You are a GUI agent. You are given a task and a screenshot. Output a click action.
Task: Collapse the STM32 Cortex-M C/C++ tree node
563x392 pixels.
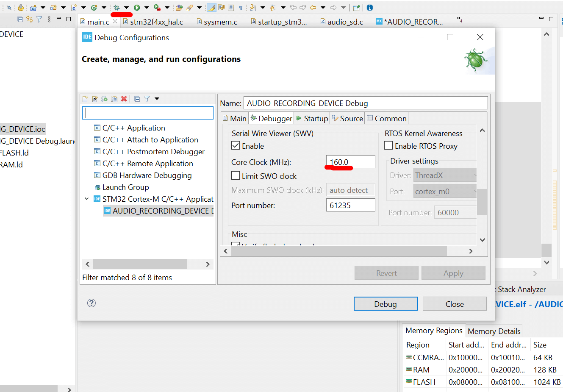pyautogui.click(x=87, y=198)
